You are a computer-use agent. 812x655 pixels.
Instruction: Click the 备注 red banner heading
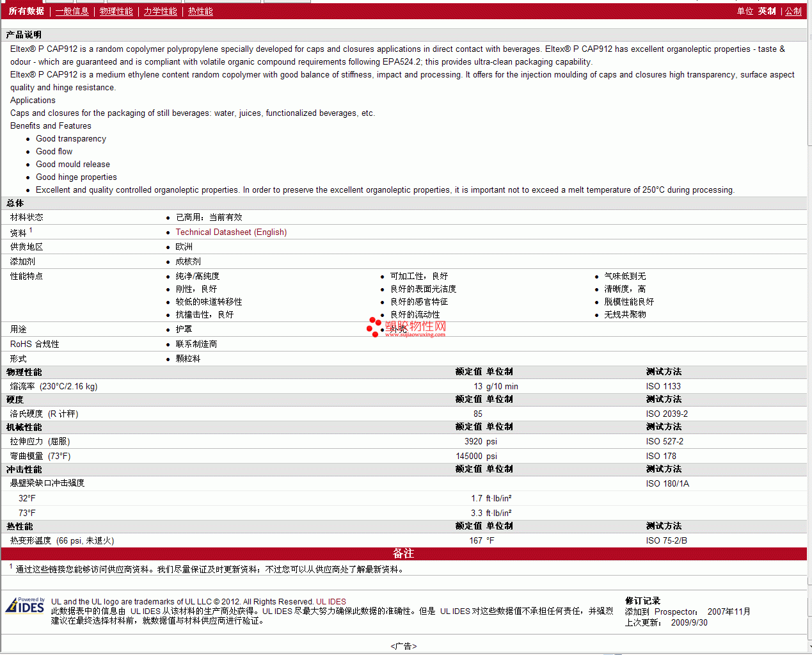coord(403,554)
